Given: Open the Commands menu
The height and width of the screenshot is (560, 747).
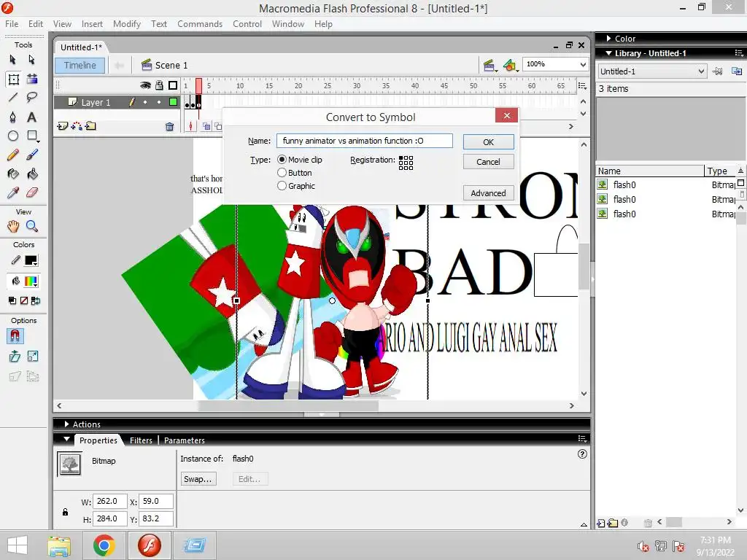Looking at the screenshot, I should [200, 24].
